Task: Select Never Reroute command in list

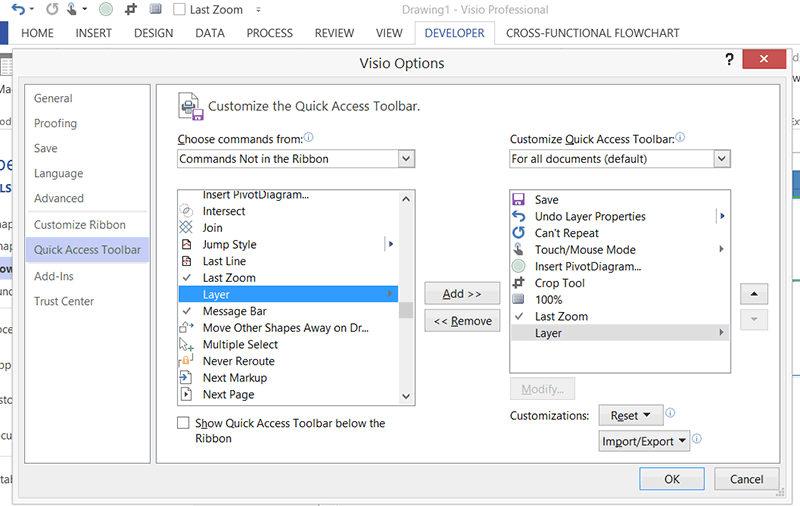Action: pos(288,361)
